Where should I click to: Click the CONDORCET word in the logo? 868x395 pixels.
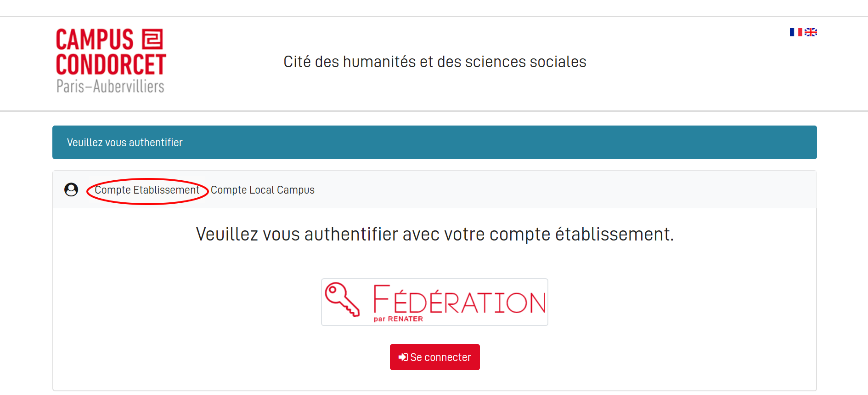pos(111,64)
